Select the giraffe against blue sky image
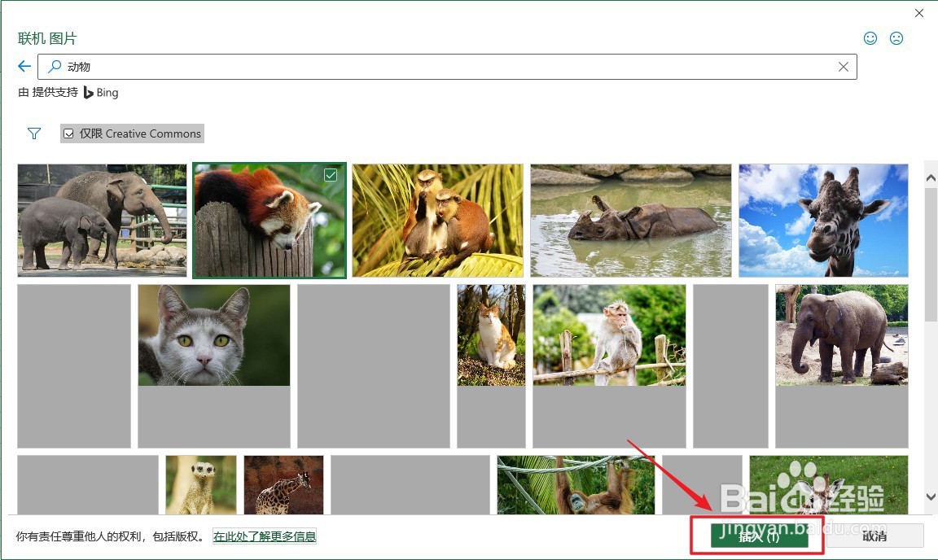Image resolution: width=938 pixels, height=560 pixels. pos(823,220)
